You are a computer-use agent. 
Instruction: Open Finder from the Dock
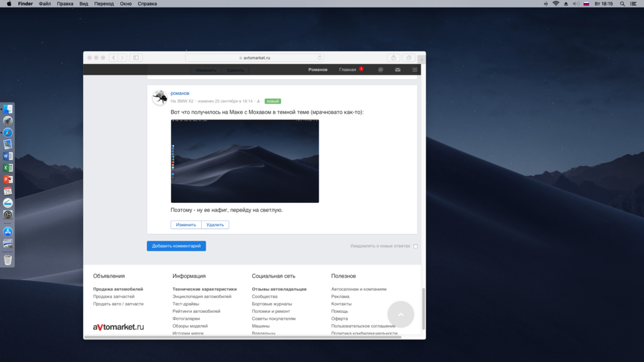tap(8, 109)
